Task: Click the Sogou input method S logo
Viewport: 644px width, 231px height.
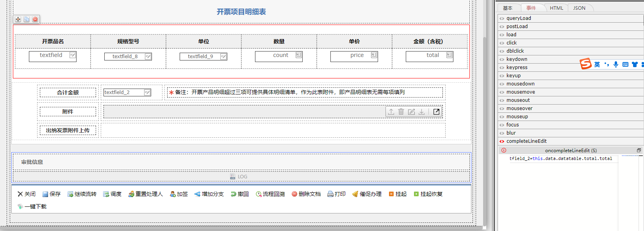Action: coord(585,64)
